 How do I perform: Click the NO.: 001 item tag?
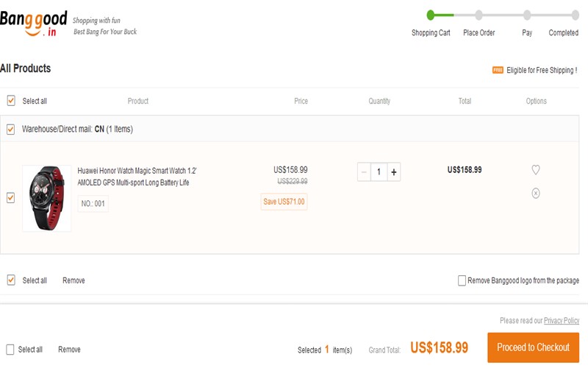tap(93, 204)
